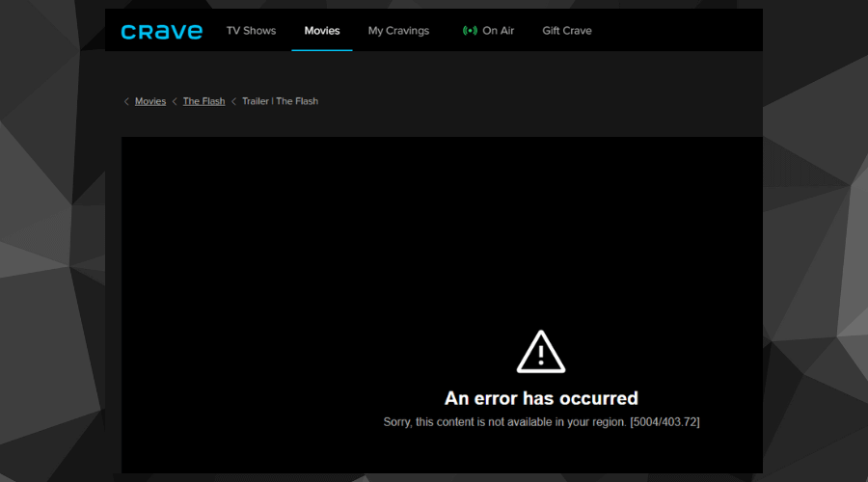The image size is (868, 482).
Task: Follow The Flash breadcrumb link
Action: click(203, 101)
